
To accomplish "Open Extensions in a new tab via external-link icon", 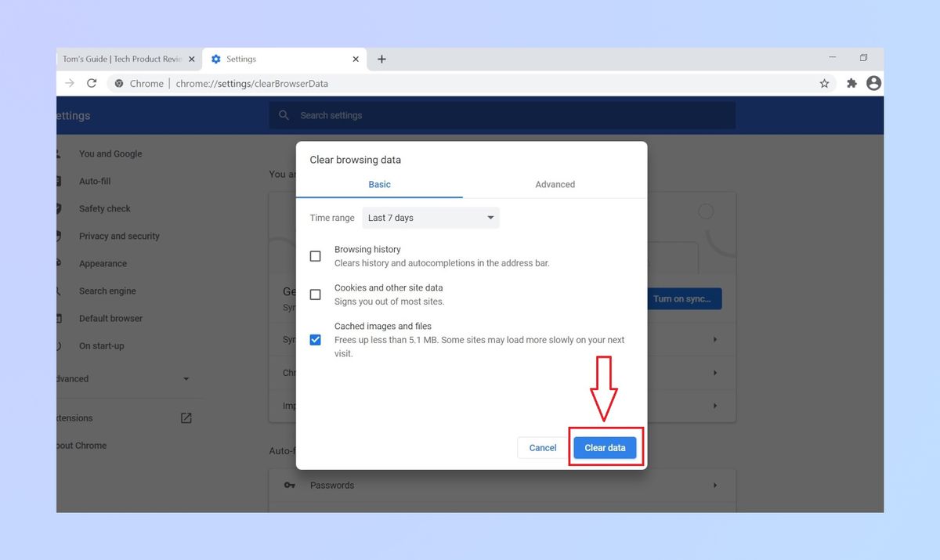I will (x=186, y=417).
